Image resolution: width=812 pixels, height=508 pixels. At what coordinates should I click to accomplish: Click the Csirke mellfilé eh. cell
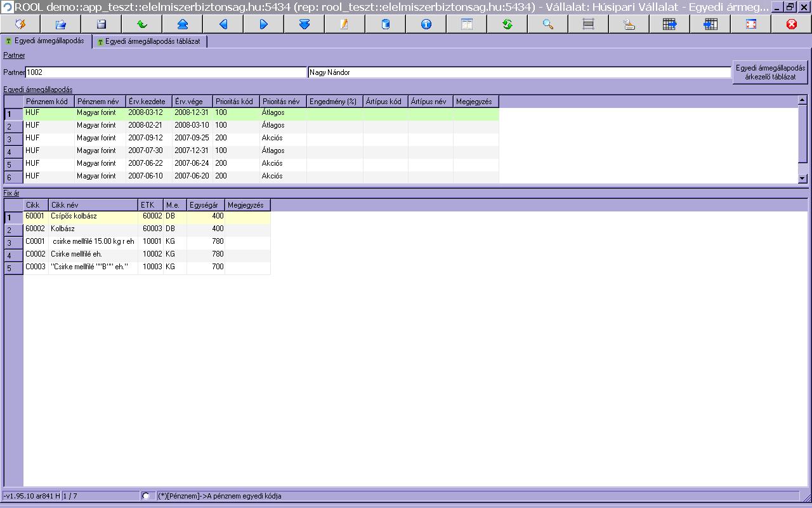[93, 255]
